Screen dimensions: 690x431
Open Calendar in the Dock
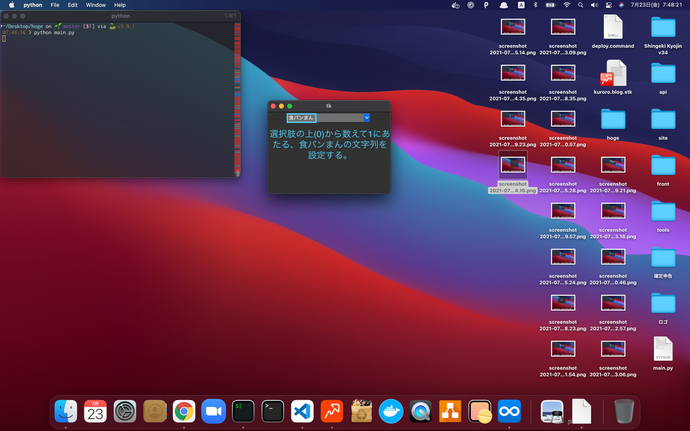pos(95,411)
